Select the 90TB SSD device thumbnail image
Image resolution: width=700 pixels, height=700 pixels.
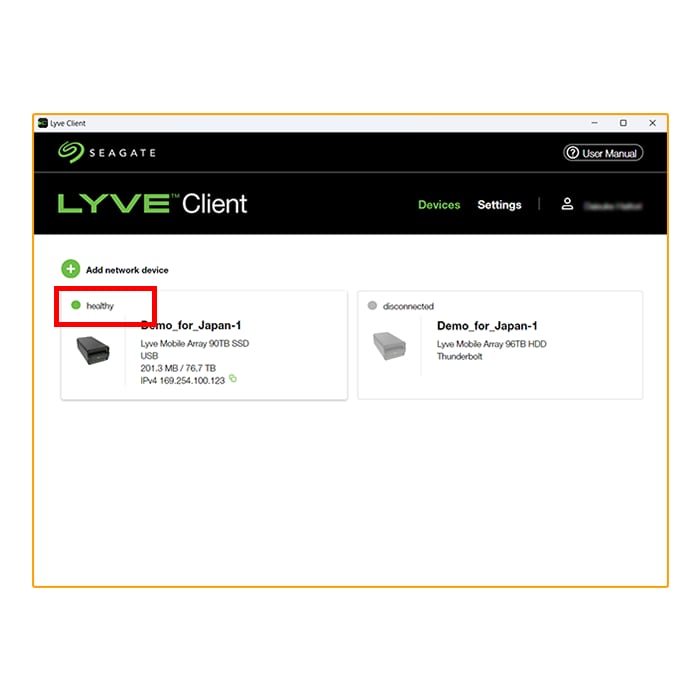[x=93, y=350]
